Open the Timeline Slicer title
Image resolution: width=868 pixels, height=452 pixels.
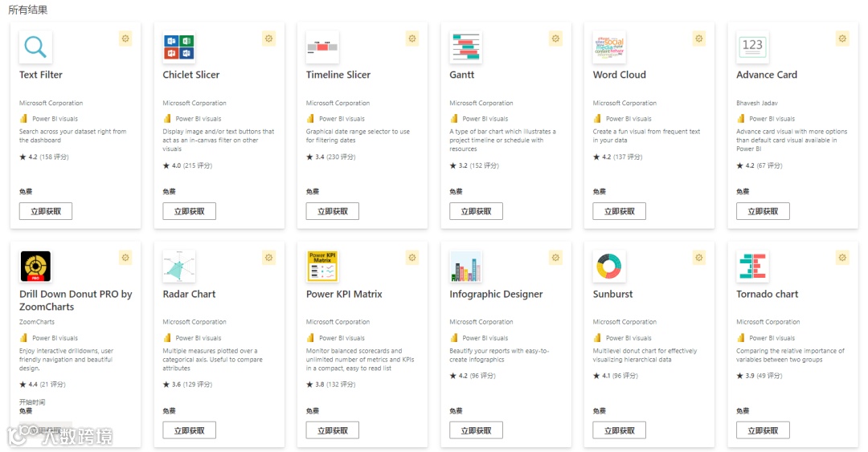pos(338,75)
